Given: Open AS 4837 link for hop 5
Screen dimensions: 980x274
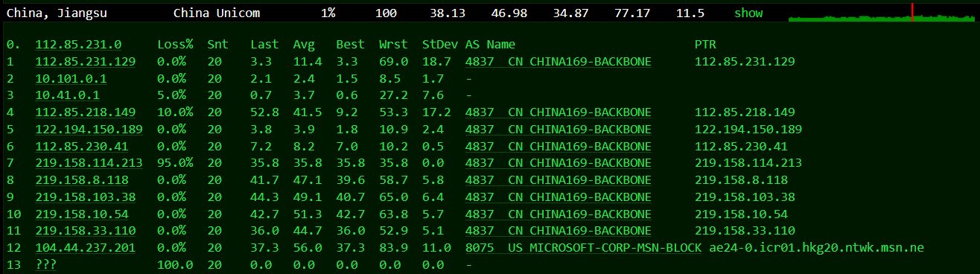Looking at the screenshot, I should [x=559, y=129].
